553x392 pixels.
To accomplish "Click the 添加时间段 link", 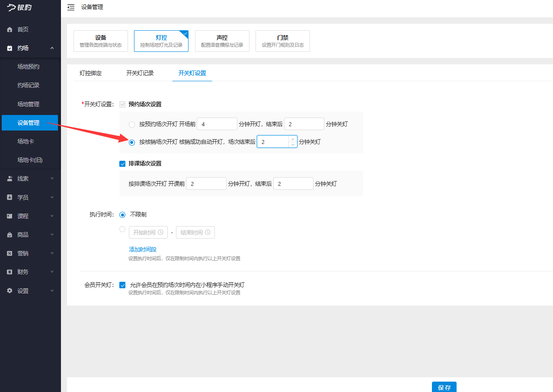I will [x=143, y=249].
